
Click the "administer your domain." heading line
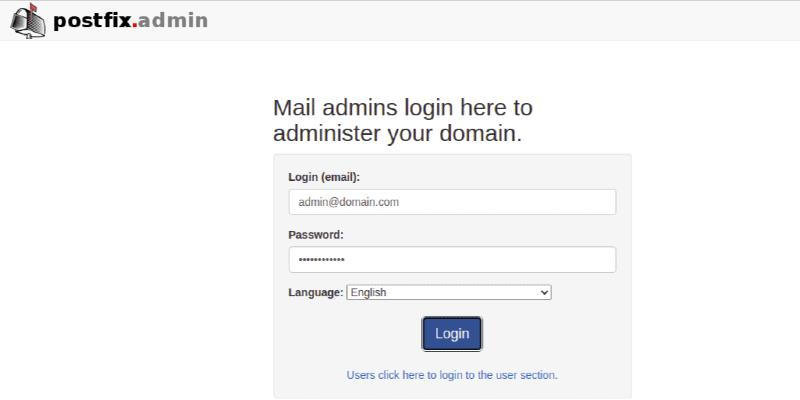point(397,133)
